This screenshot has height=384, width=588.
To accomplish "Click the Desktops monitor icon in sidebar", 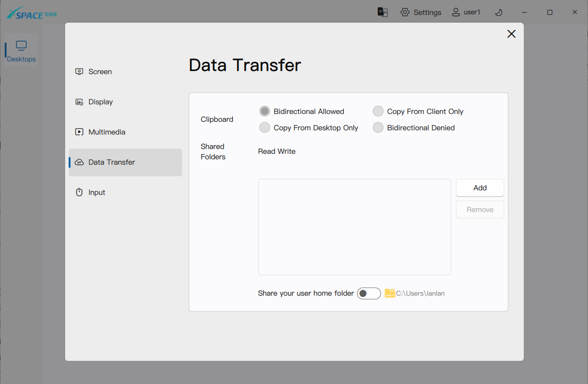I will click(21, 46).
